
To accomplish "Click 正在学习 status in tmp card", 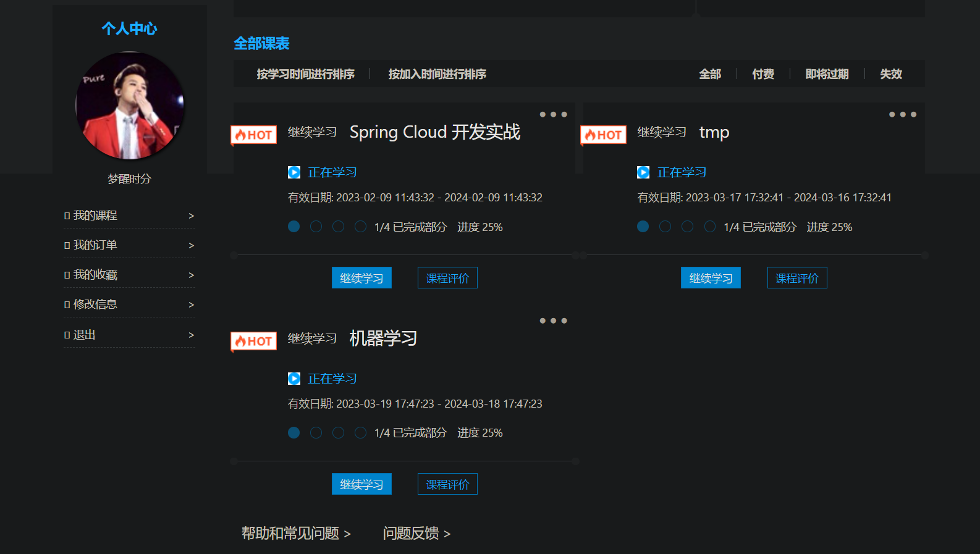I will pos(682,172).
